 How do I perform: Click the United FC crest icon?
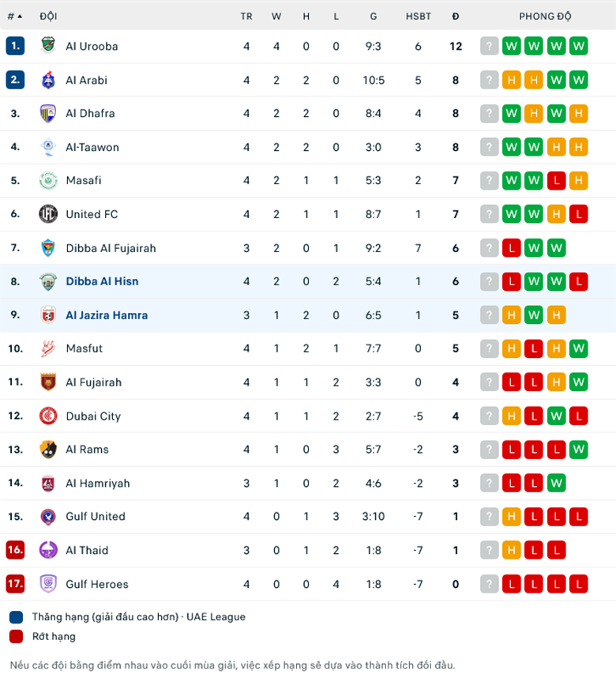(x=48, y=214)
